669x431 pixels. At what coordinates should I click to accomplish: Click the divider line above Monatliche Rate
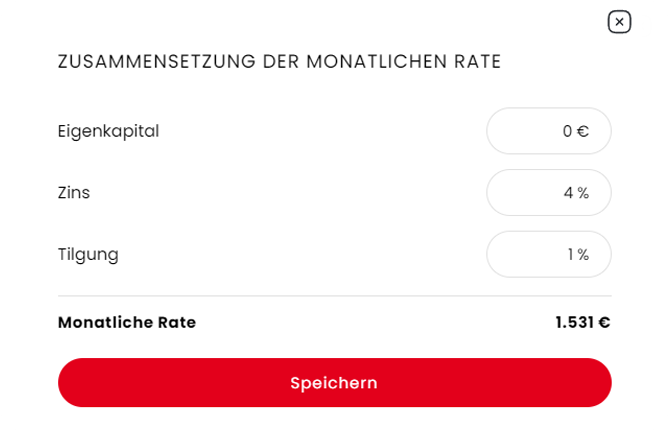(334, 295)
